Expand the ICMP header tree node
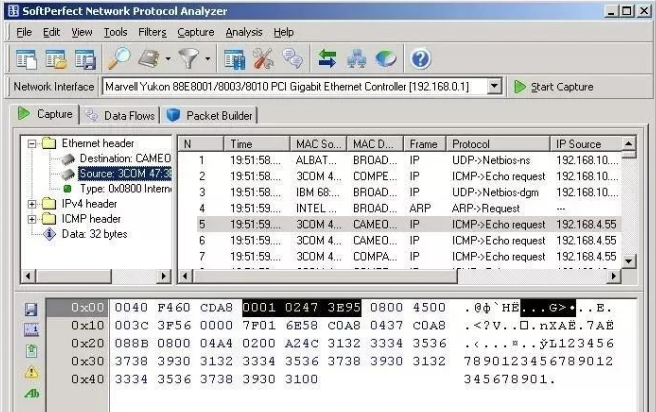656x412 pixels. (32, 219)
